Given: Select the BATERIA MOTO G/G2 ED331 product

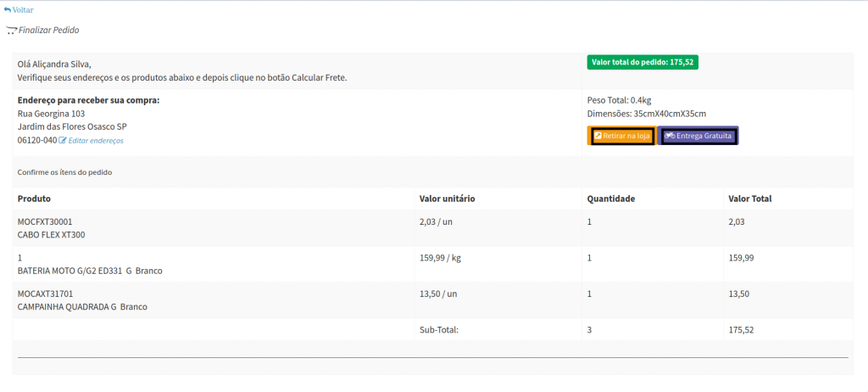Looking at the screenshot, I should pos(89,271).
